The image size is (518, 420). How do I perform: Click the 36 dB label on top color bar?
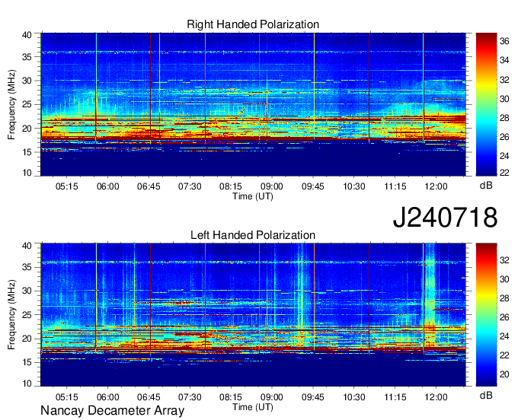[x=504, y=41]
